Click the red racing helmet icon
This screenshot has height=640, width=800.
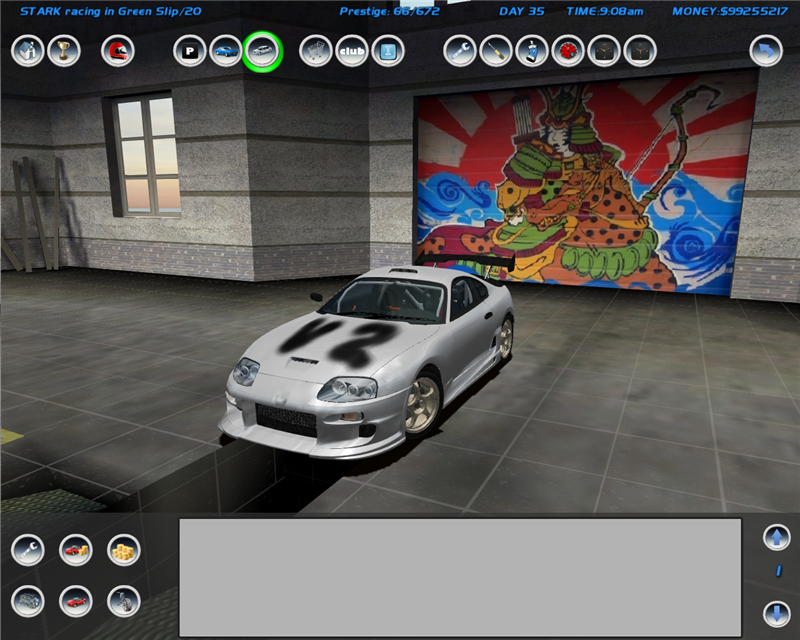point(118,51)
